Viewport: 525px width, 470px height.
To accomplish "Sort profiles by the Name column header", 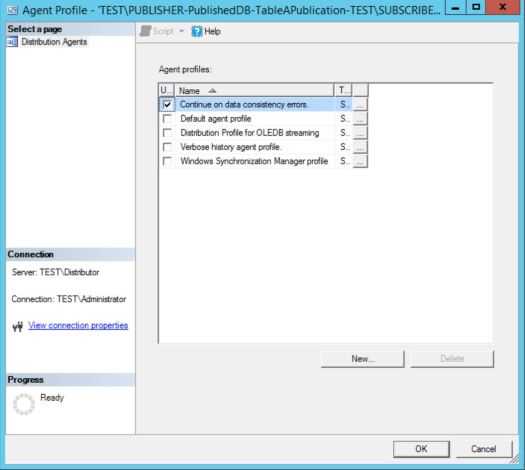I will click(x=254, y=90).
